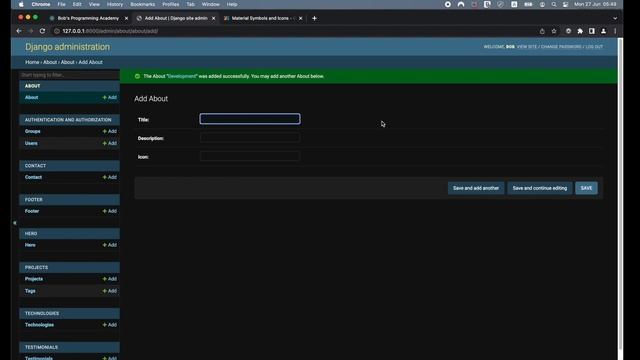Screen dimensions: 640x360
Task: Close the Bob's Programming Academy tab
Action: coord(126,18)
